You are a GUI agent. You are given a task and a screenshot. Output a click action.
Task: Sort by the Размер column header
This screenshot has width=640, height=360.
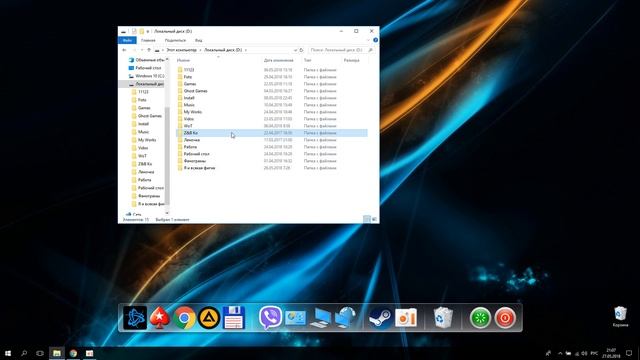click(351, 60)
